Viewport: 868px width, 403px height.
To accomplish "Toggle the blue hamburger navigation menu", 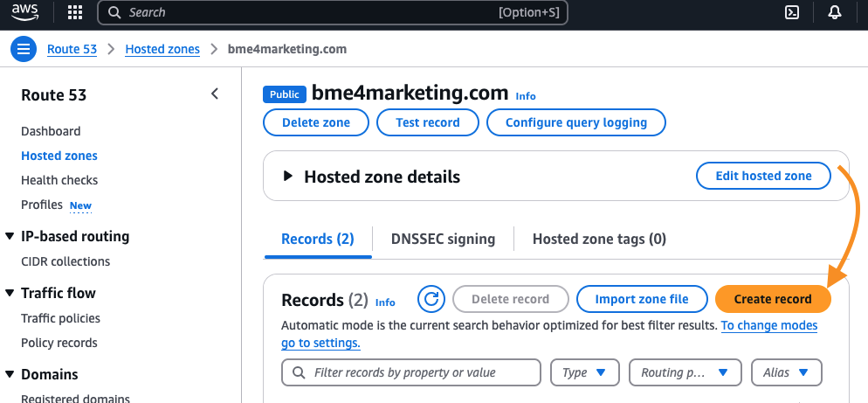I will (x=24, y=49).
